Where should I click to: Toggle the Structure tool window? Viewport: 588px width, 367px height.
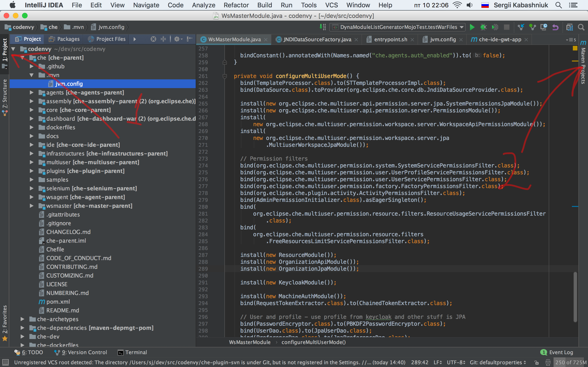pyautogui.click(x=5, y=97)
